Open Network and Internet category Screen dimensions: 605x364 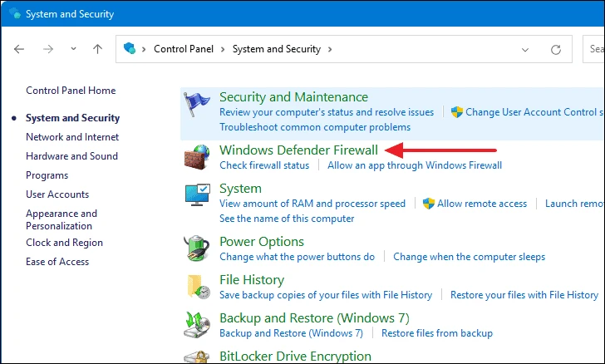pos(72,137)
